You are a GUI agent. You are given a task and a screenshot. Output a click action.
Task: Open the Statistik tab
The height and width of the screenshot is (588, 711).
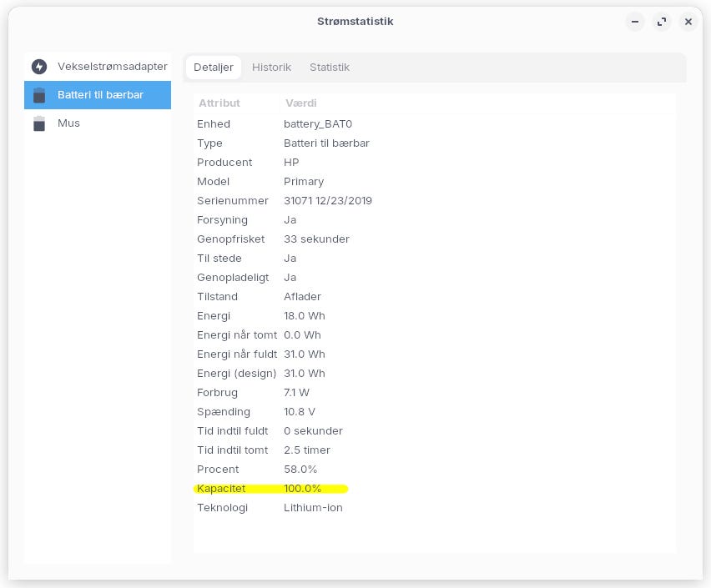[x=330, y=67]
